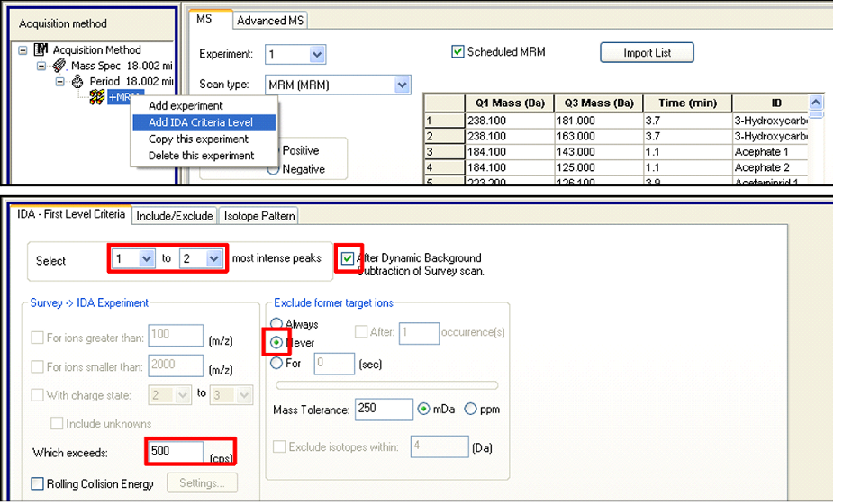Select the Acephate 2 ID cell
Image resolution: width=843 pixels, height=504 pixels.
click(770, 167)
